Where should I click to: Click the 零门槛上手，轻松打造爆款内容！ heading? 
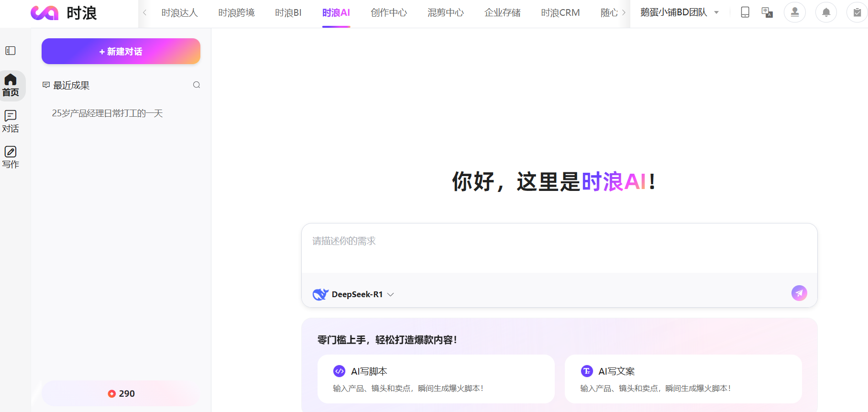[x=387, y=340]
